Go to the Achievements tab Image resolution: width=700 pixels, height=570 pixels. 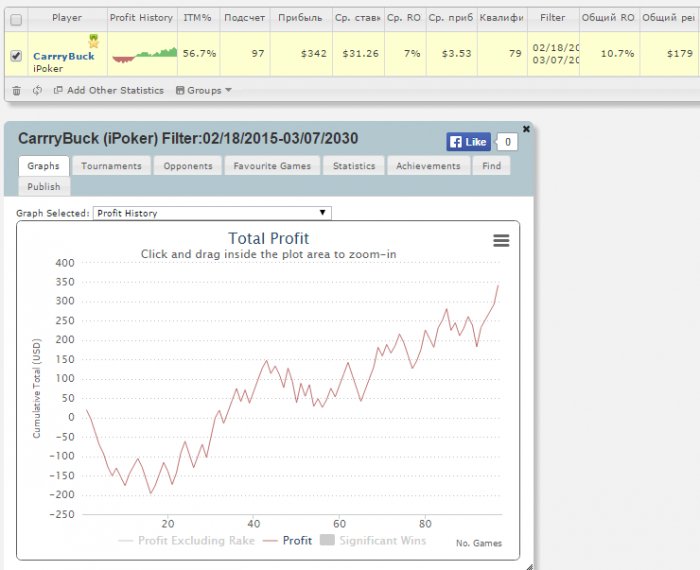pyautogui.click(x=428, y=166)
